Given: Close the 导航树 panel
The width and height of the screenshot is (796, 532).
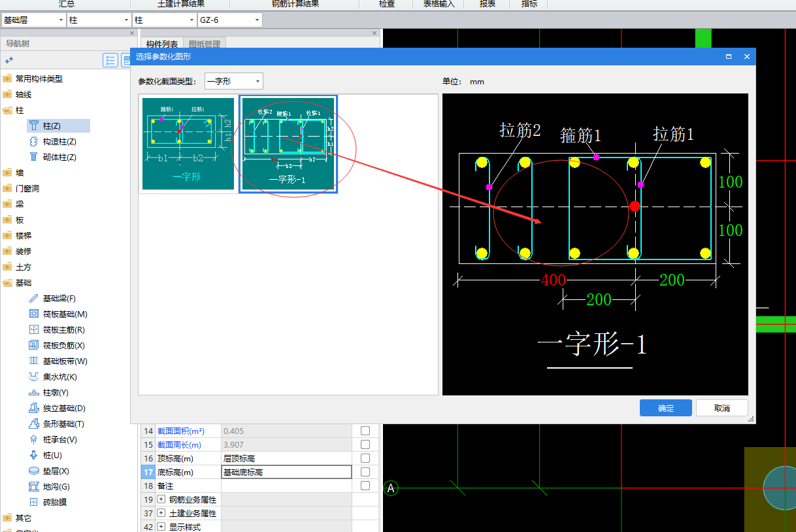Looking at the screenshot, I should click(132, 33).
